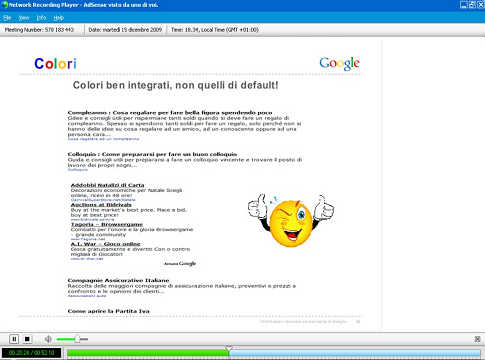Screen dimensions: 485x360
Task: Click the full-screen icon at the controls' right end
Action: [x=477, y=339]
